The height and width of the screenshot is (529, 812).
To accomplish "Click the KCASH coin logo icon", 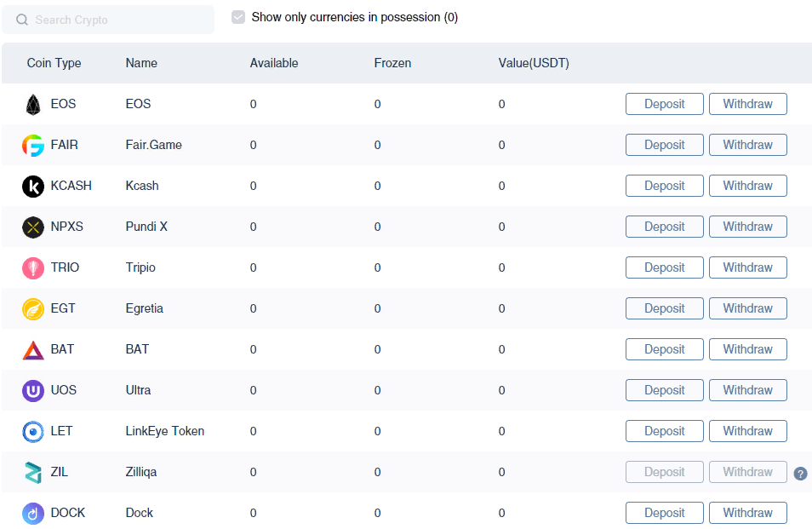I will point(33,186).
